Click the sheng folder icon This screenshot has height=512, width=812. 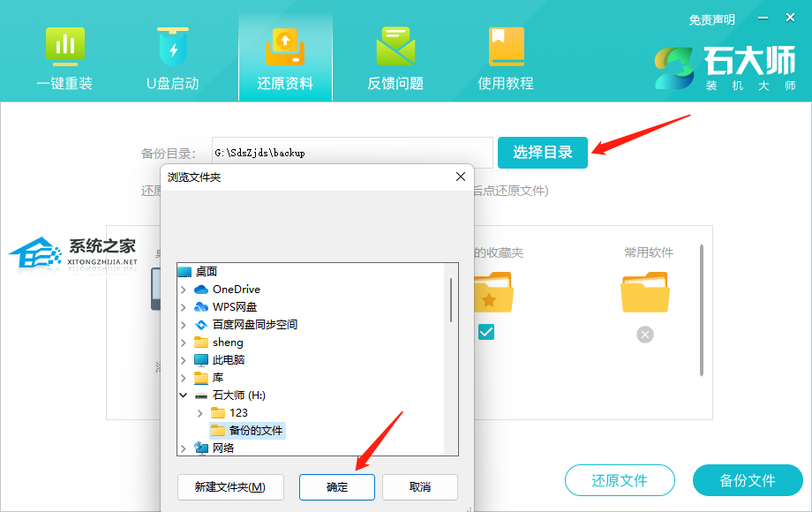click(x=201, y=343)
